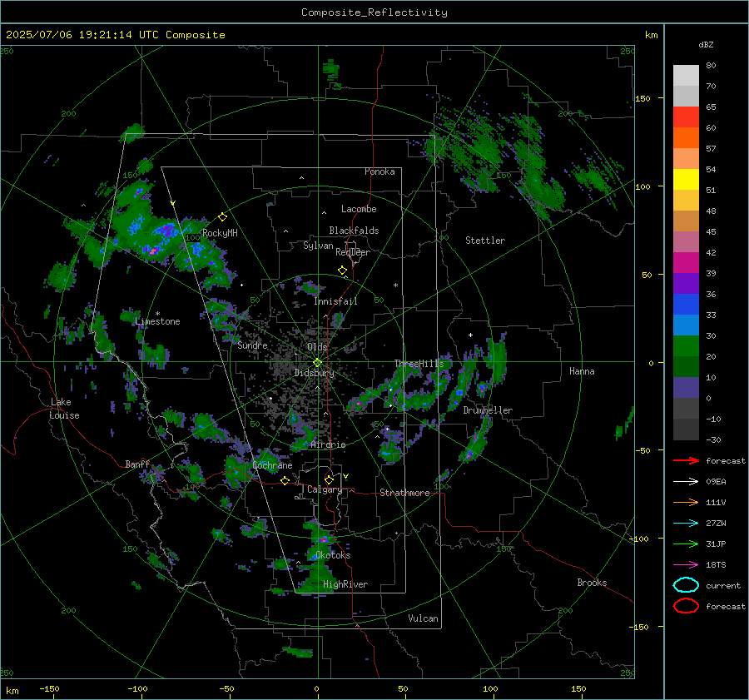Click the RockyMH label on the map
This screenshot has height=700, width=749.
coord(220,233)
